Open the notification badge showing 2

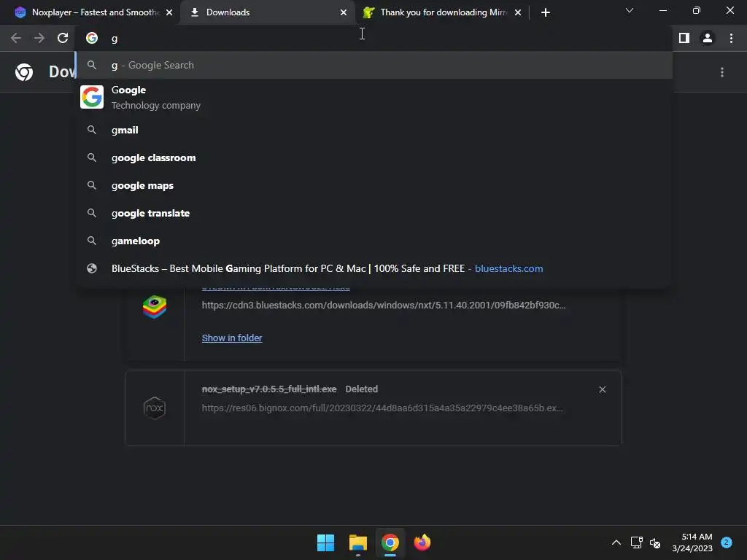point(726,542)
